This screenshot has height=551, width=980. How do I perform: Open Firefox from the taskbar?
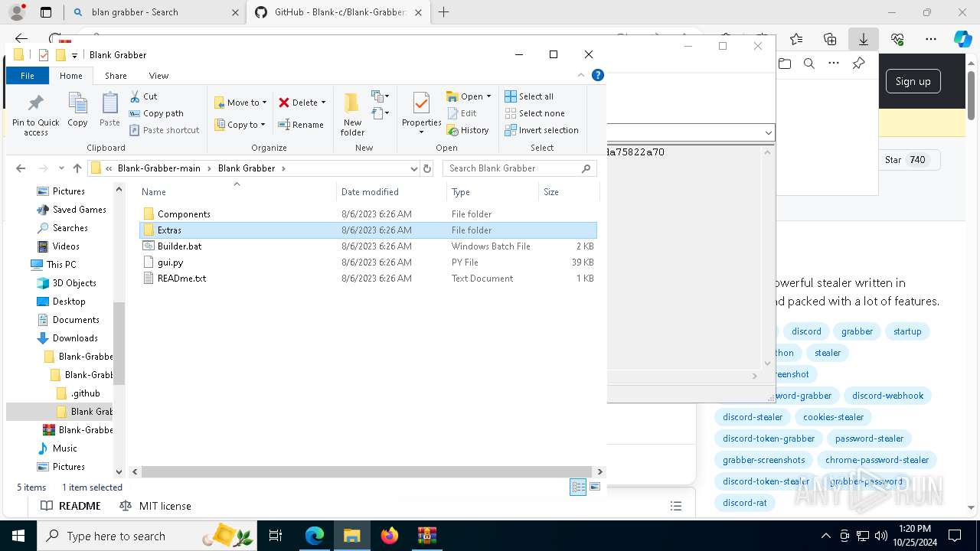[x=390, y=536]
